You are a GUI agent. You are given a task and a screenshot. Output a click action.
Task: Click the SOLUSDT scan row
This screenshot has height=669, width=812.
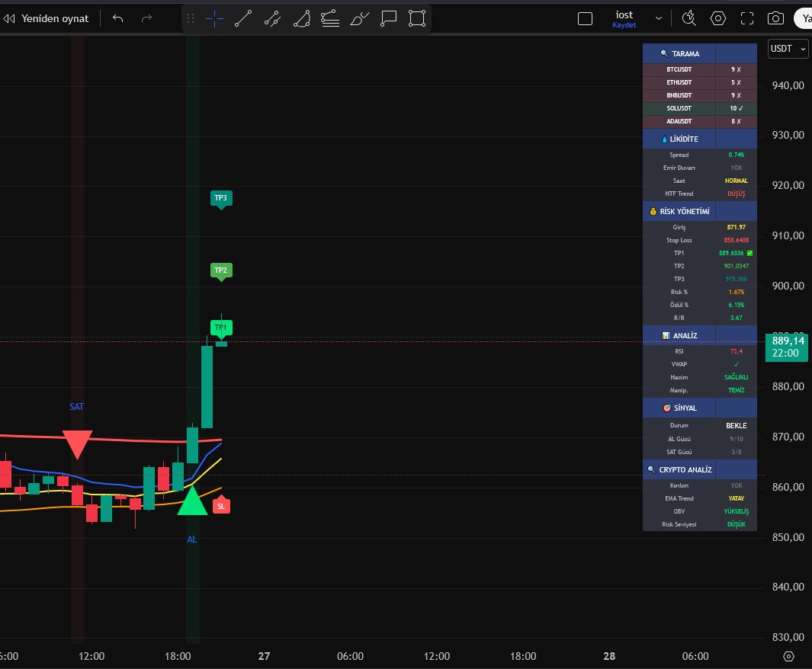[700, 108]
